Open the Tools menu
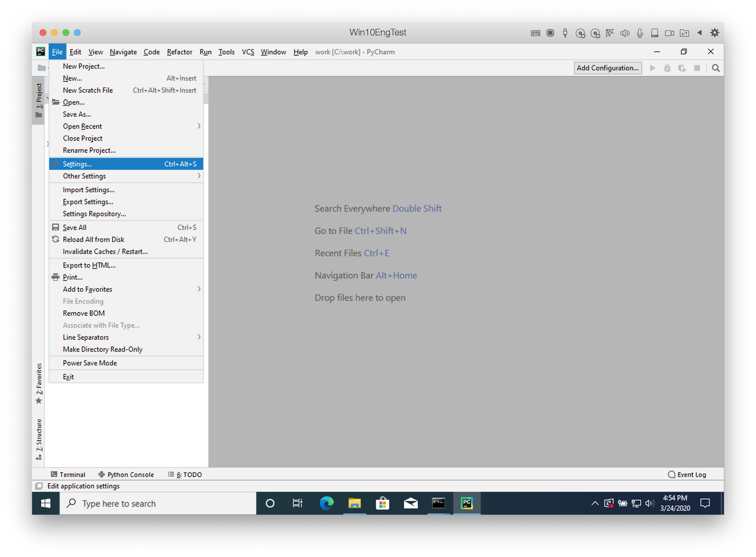This screenshot has height=557, width=756. [x=227, y=52]
